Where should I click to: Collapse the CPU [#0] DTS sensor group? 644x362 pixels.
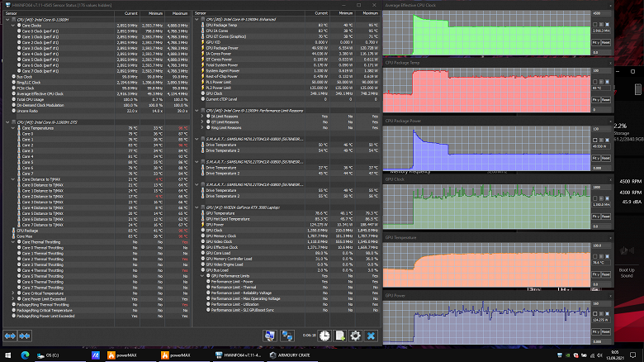7,122
